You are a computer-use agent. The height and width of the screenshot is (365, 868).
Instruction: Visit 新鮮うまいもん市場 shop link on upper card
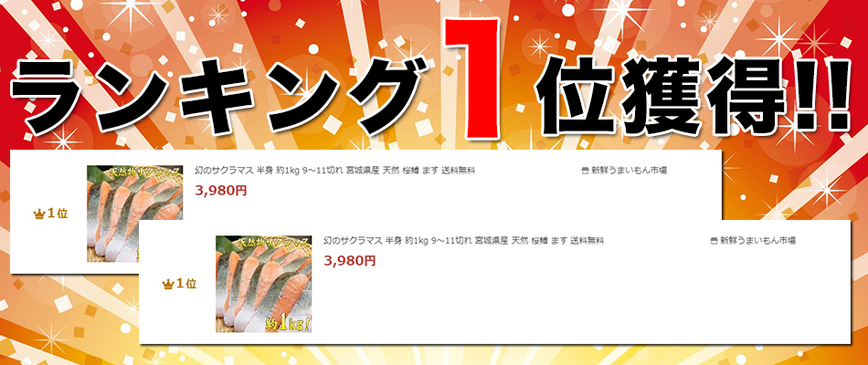pyautogui.click(x=629, y=171)
